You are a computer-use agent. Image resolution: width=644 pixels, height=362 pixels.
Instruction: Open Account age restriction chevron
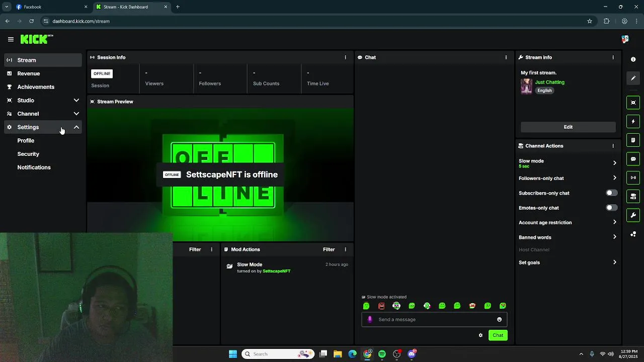614,222
